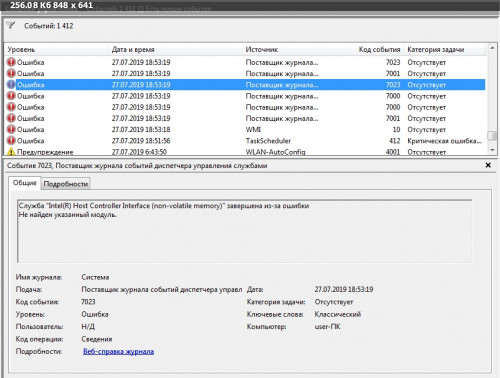Screen dimensions: 500x378
Task: Click the Ключевые слова label
Action: (275, 314)
